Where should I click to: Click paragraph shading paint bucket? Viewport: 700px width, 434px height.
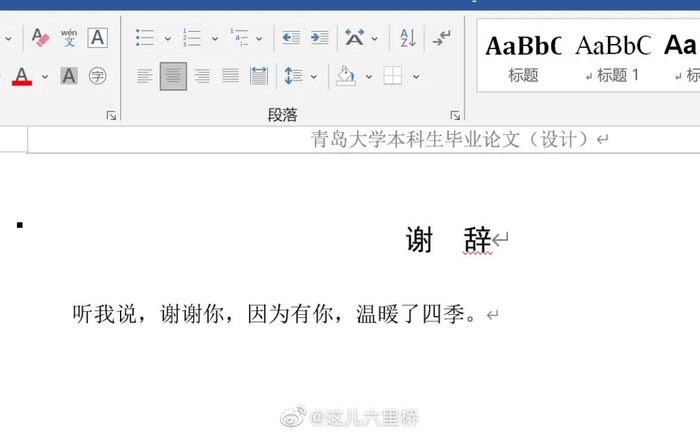click(346, 76)
